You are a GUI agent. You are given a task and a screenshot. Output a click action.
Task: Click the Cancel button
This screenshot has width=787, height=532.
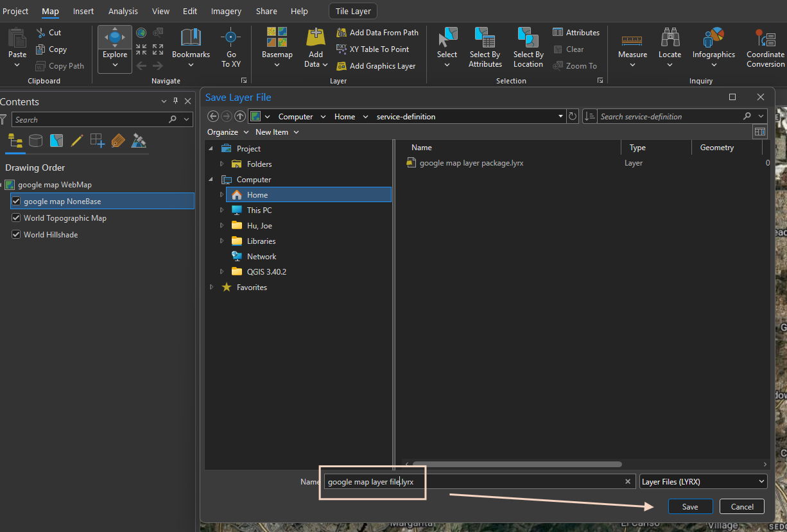742,506
